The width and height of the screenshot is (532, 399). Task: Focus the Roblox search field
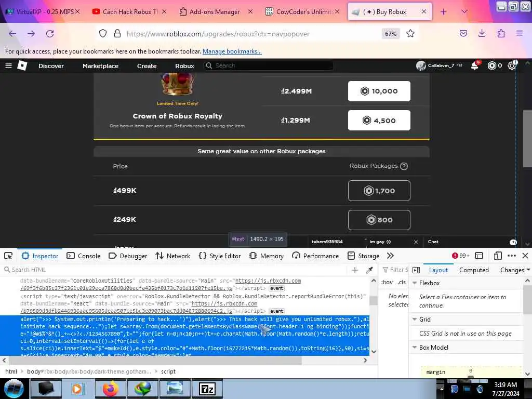coord(269,65)
